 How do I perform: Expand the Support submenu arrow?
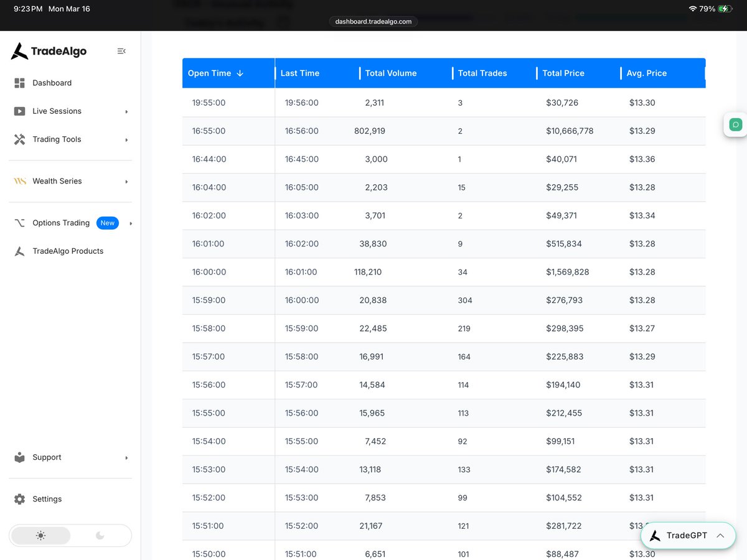[x=126, y=458]
